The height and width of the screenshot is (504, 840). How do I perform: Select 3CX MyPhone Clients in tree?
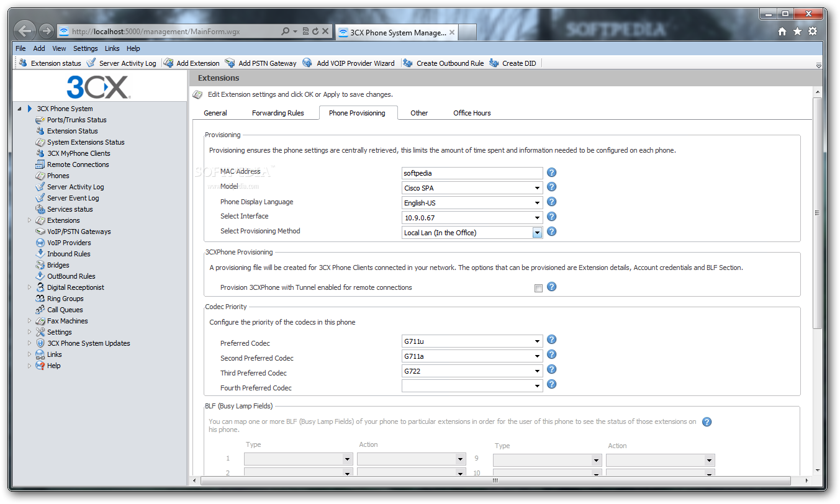tap(79, 153)
